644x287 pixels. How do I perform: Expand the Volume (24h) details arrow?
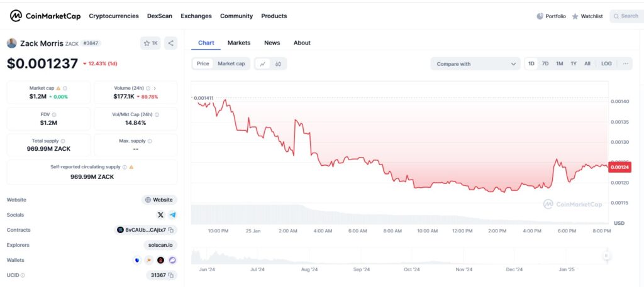pyautogui.click(x=155, y=89)
